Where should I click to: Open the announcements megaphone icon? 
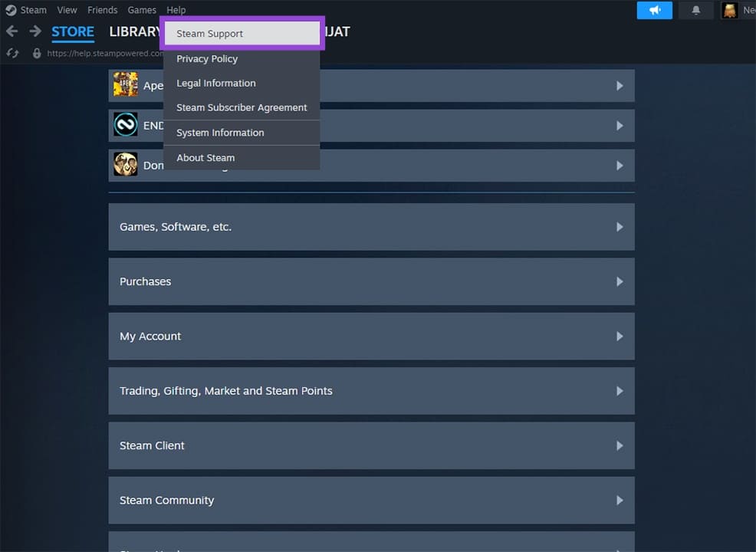[x=654, y=10]
